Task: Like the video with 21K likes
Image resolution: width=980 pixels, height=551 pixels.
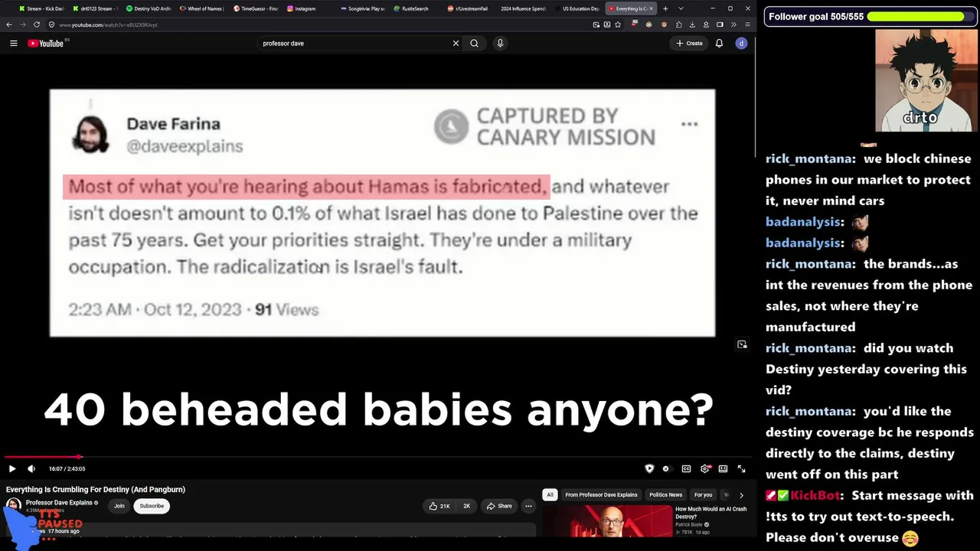Action: 439,506
